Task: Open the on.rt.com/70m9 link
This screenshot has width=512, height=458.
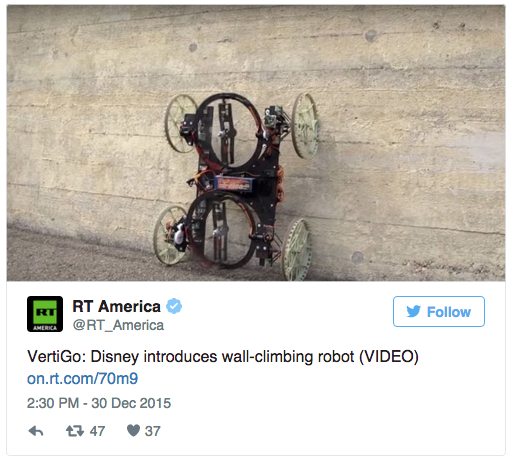Action: (x=82, y=379)
